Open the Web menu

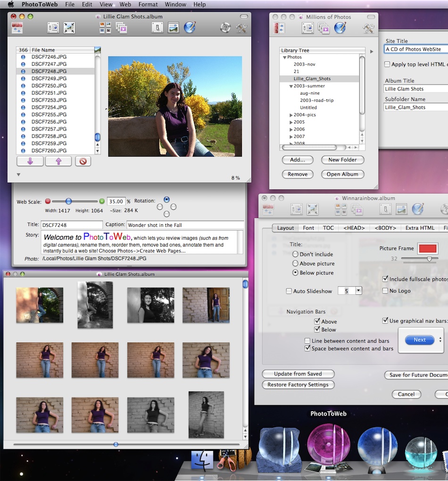click(x=125, y=4)
